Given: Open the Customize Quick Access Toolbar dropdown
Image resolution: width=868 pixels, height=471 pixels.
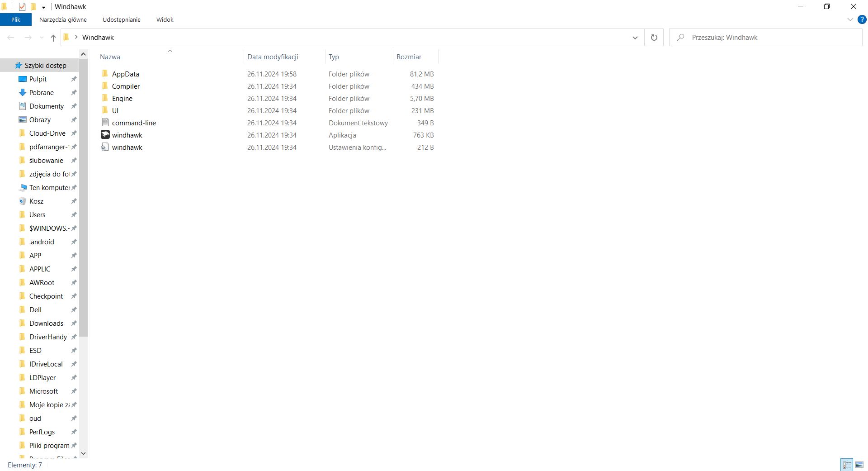Looking at the screenshot, I should tap(43, 7).
